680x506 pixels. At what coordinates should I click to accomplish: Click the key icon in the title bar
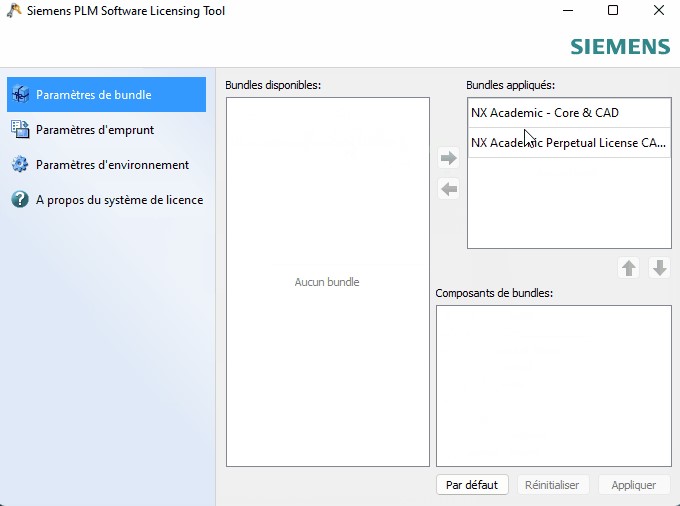[14, 10]
